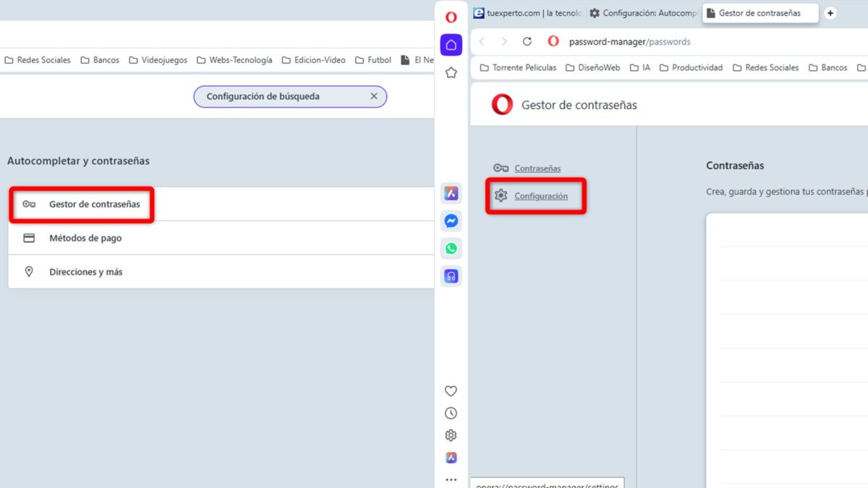Click the Opera logo menu button in sidebar
Image resolution: width=868 pixels, height=488 pixels.
point(451,17)
